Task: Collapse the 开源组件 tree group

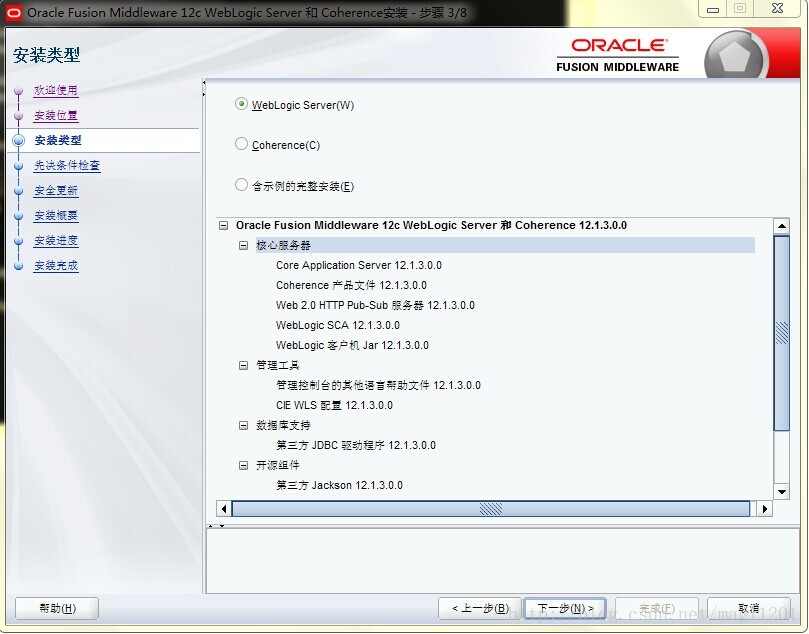Action: click(244, 465)
